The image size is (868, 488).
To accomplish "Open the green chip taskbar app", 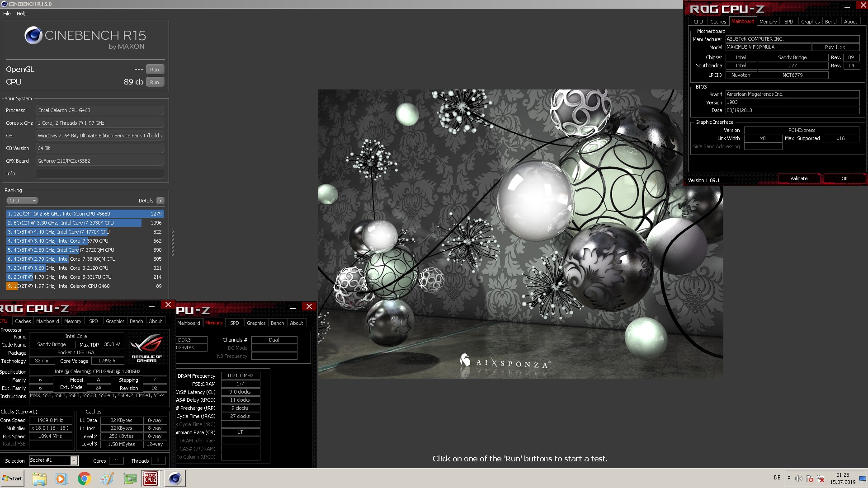I will click(x=130, y=479).
